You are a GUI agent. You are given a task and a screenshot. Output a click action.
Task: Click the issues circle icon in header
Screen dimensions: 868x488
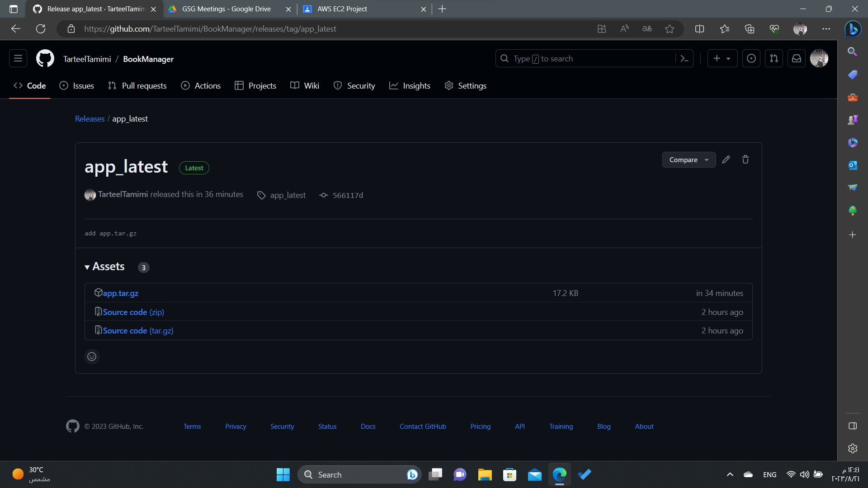click(x=751, y=59)
